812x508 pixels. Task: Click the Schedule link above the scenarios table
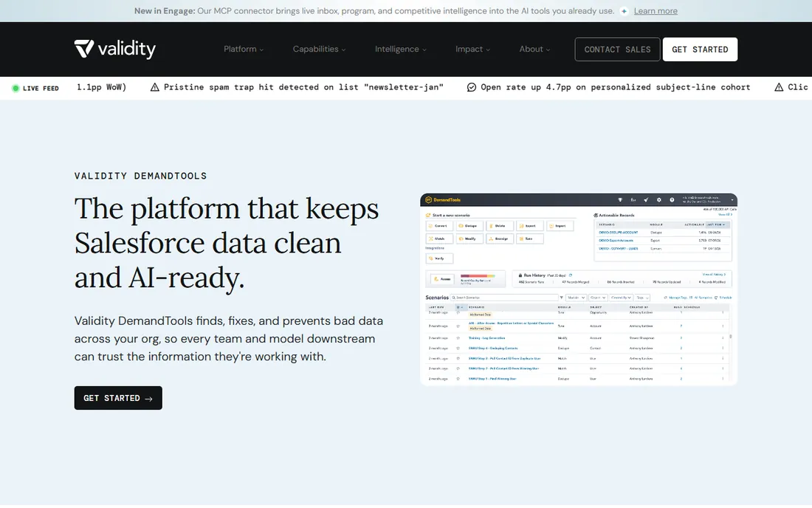[723, 298]
